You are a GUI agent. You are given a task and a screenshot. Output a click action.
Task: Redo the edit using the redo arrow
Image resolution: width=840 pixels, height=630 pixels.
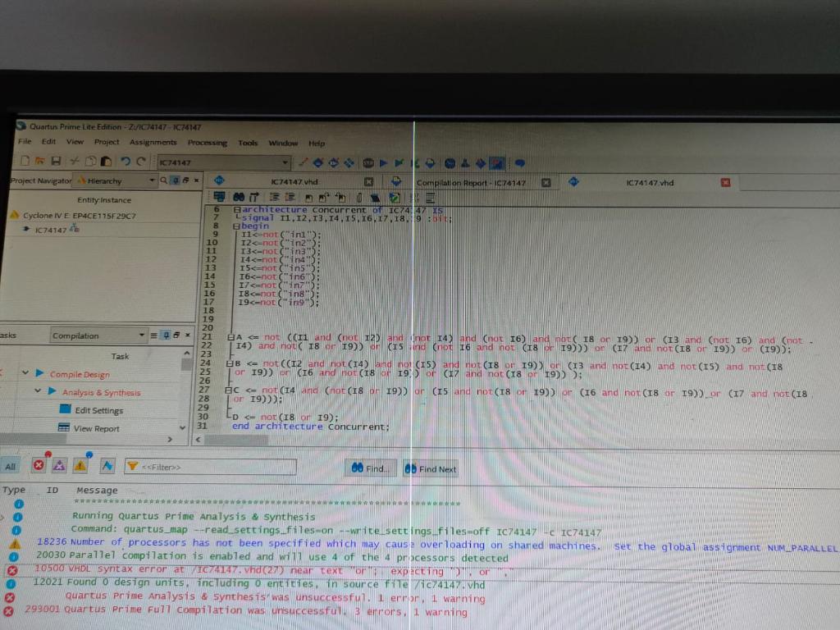(x=140, y=162)
